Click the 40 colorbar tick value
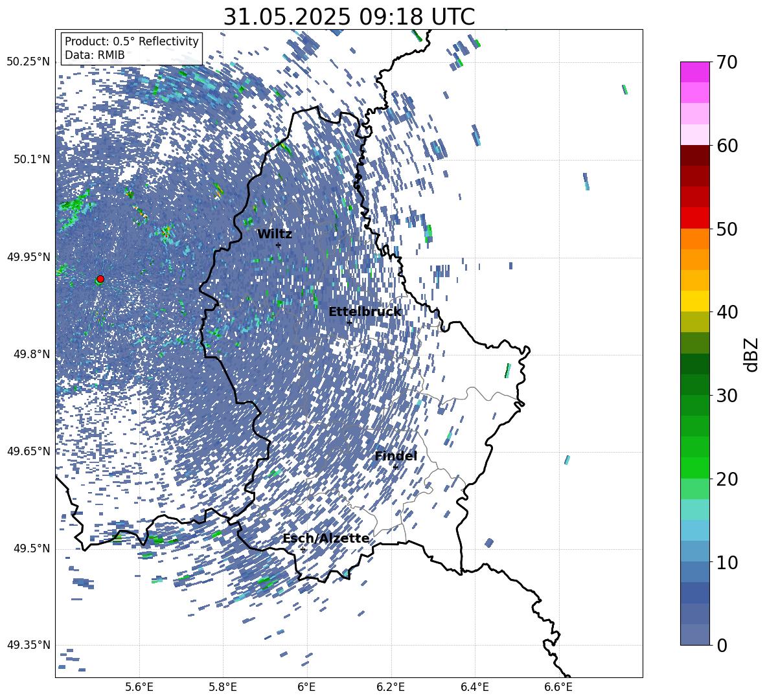The image size is (767, 700). [x=727, y=312]
